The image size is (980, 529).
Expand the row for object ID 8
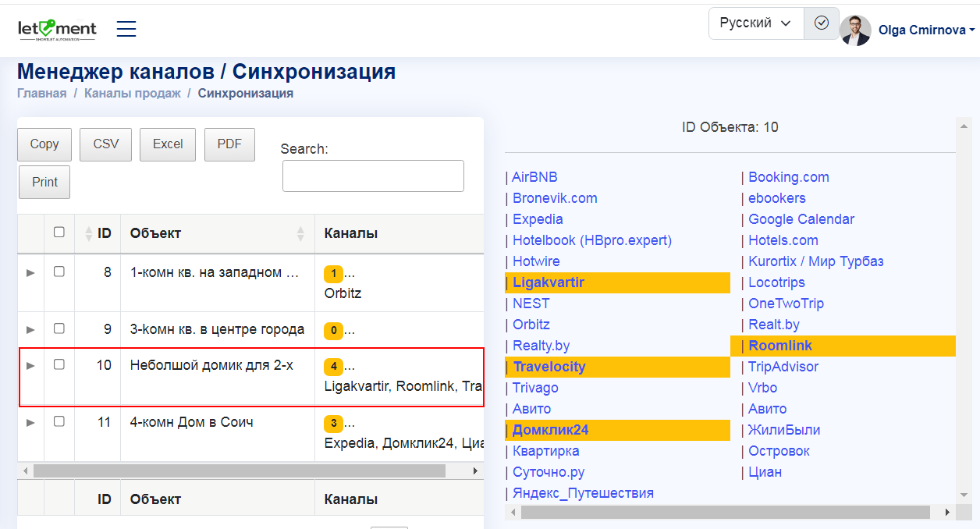click(x=31, y=272)
